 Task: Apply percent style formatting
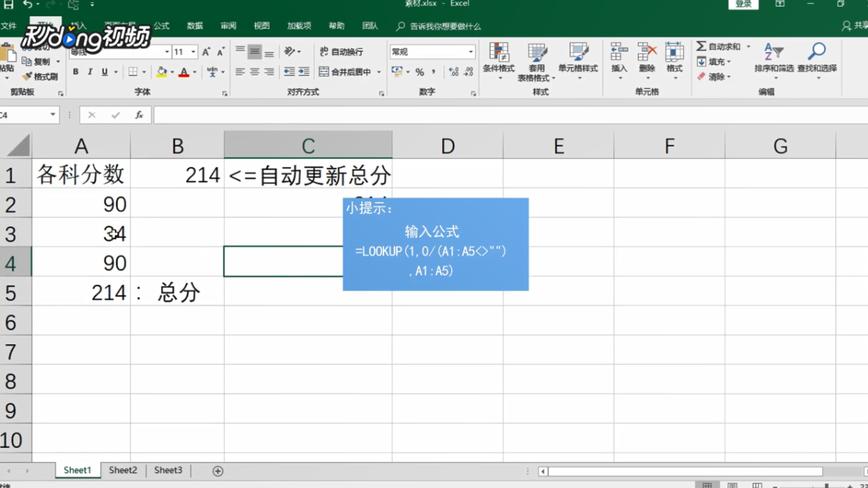point(420,72)
